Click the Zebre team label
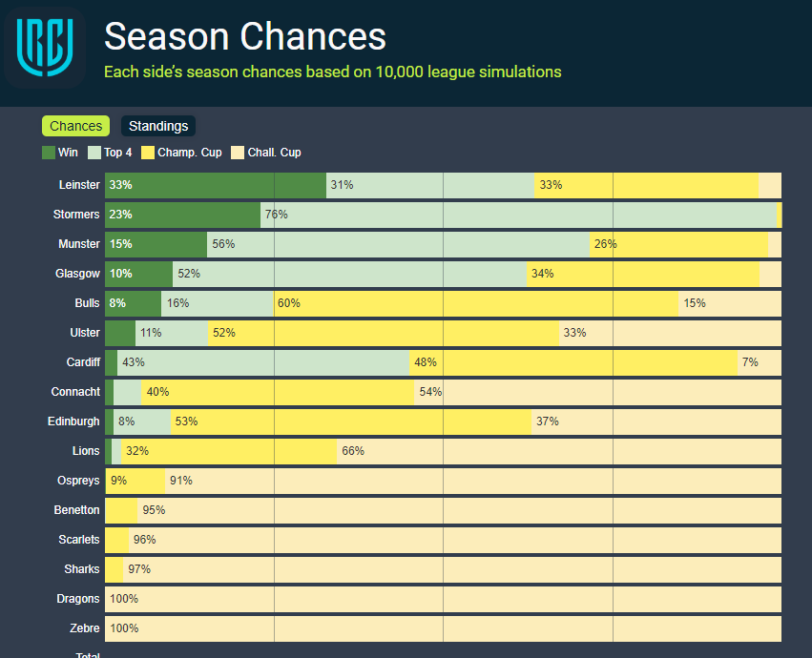This screenshot has width=812, height=658. [x=83, y=628]
